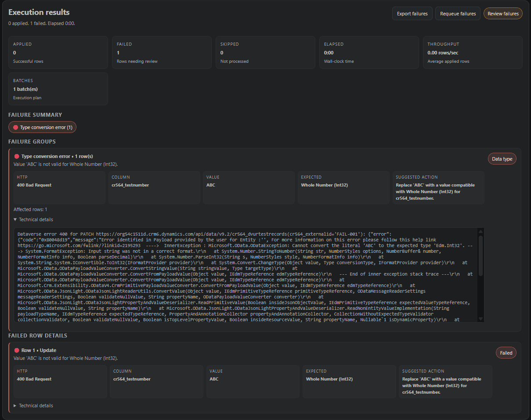Collapse Technical details in Failure Groups
This screenshot has width=531, height=420.
pos(33,219)
